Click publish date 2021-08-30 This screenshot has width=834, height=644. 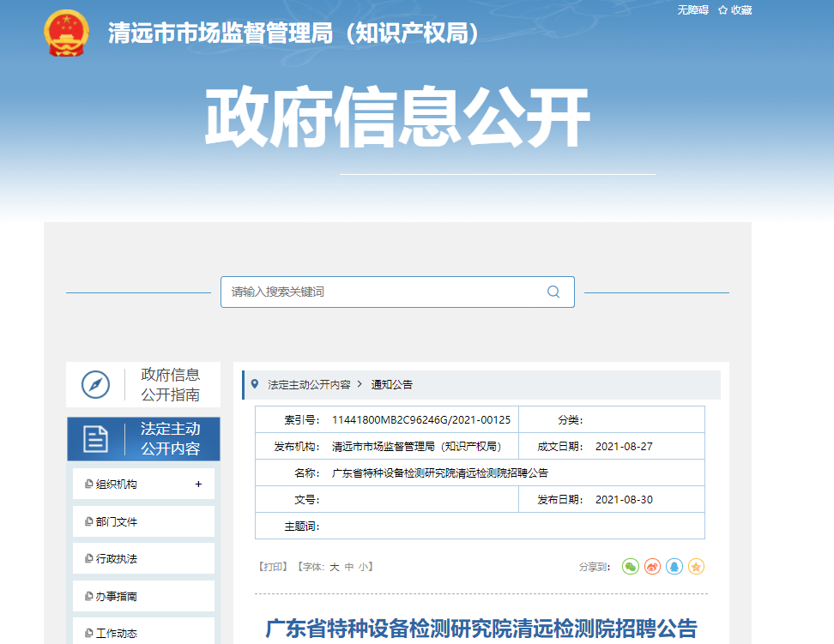coord(624,499)
